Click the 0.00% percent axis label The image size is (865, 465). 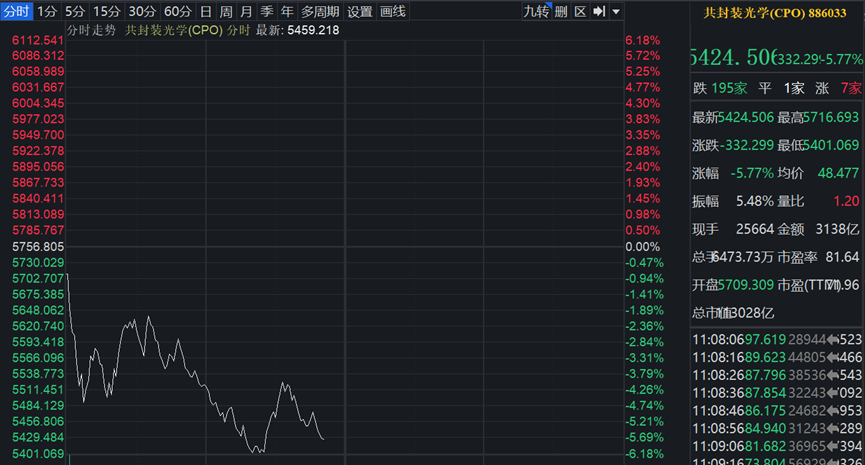[x=643, y=247]
